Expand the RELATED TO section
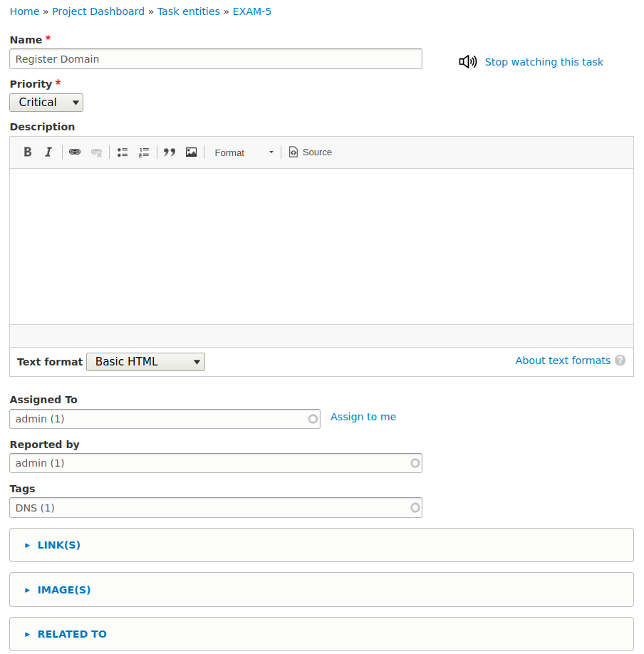 click(72, 634)
